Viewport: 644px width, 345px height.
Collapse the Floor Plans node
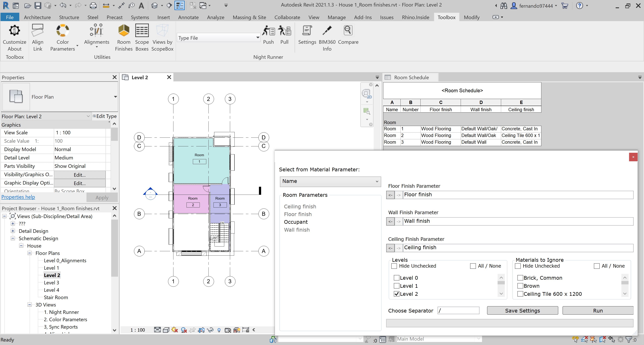[x=30, y=253]
